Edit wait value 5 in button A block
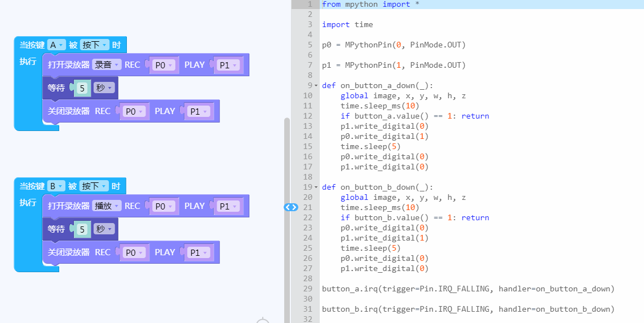This screenshot has height=323, width=644. tap(82, 88)
